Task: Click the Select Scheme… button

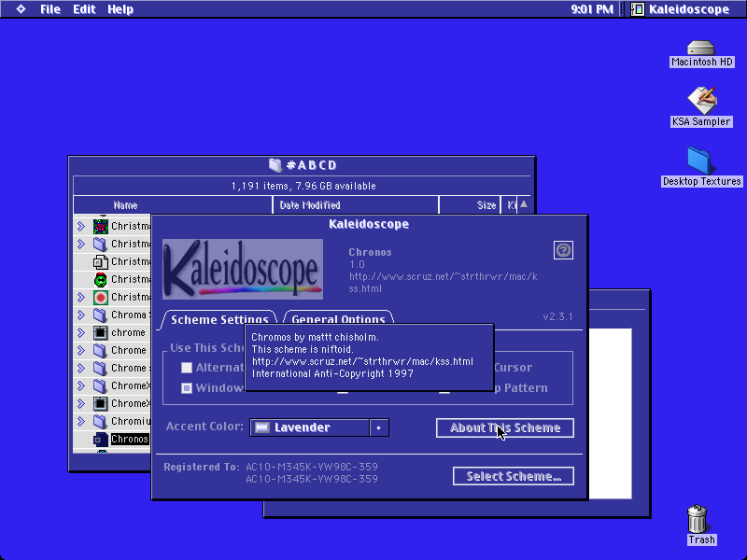Action: (514, 476)
